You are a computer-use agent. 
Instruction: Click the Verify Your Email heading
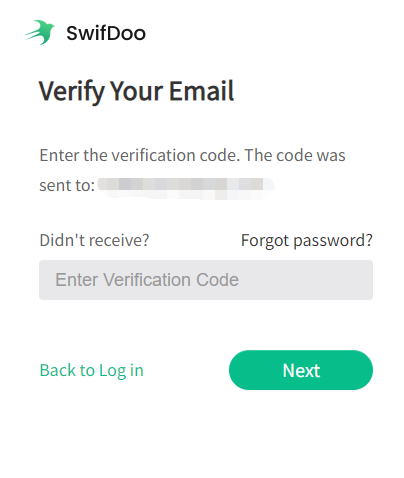tap(137, 91)
